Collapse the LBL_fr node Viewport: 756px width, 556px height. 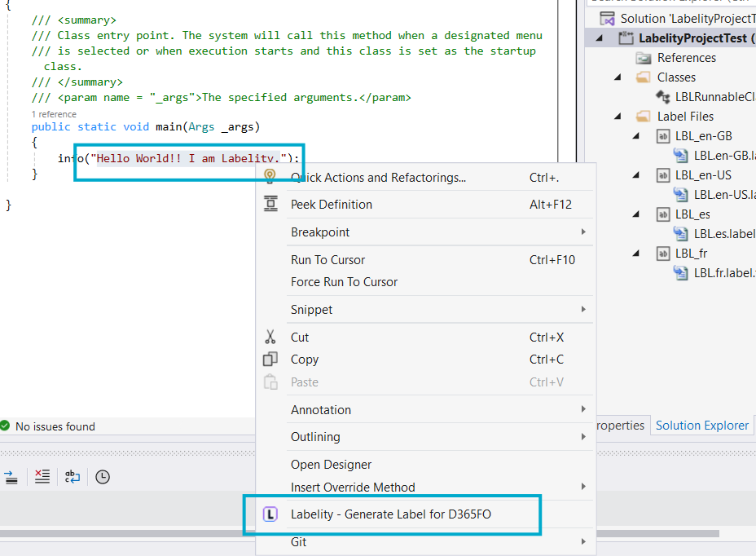636,254
